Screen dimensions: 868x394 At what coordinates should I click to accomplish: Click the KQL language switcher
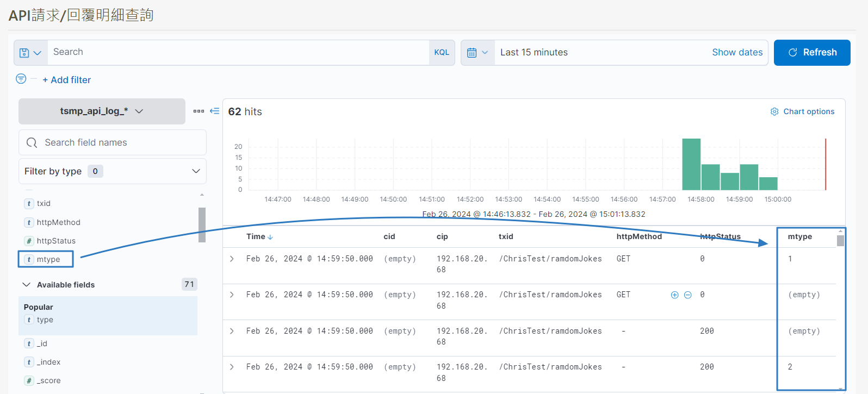(x=442, y=53)
